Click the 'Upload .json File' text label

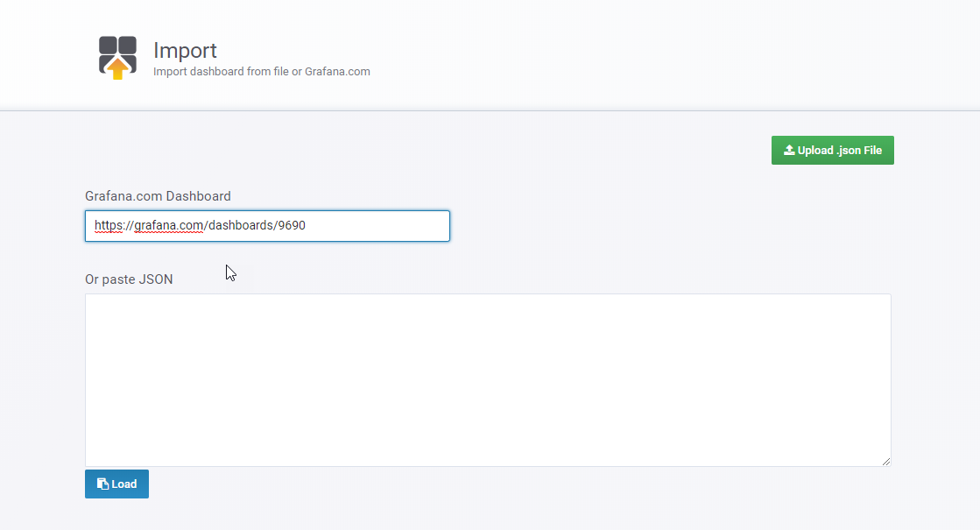839,150
